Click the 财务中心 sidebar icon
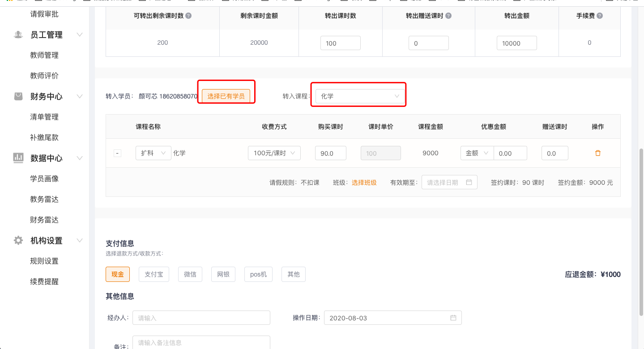 [18, 96]
